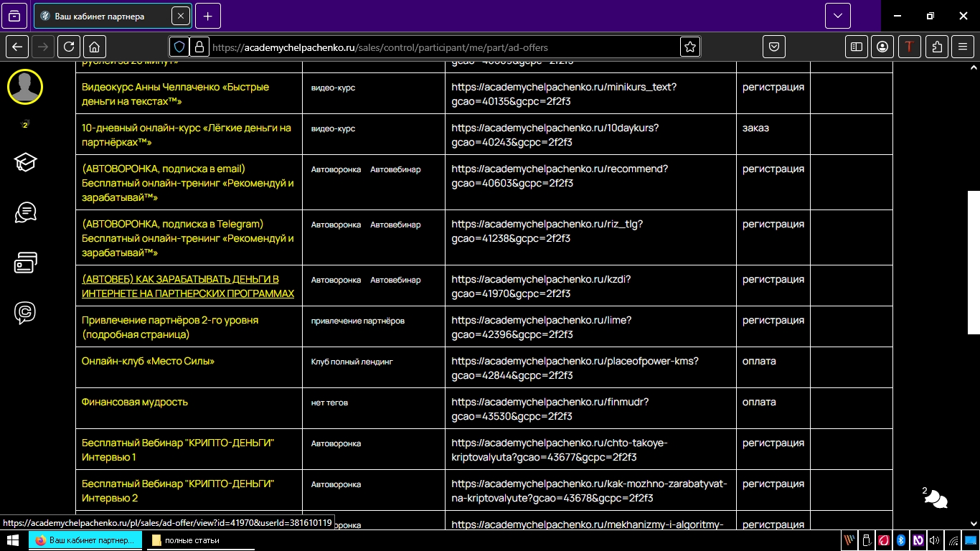Click "заказ" in the 10daykurs row
The width and height of the screenshot is (980, 551).
(x=755, y=128)
